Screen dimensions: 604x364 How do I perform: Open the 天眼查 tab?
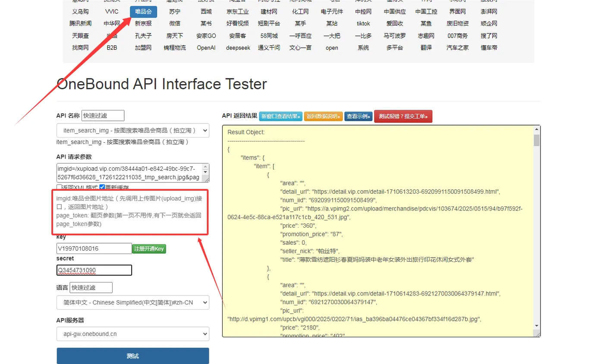(x=80, y=36)
